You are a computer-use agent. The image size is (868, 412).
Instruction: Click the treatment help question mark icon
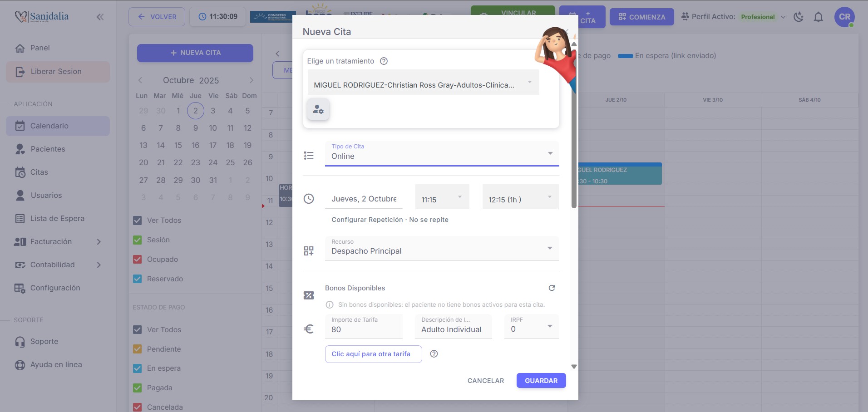[384, 61]
